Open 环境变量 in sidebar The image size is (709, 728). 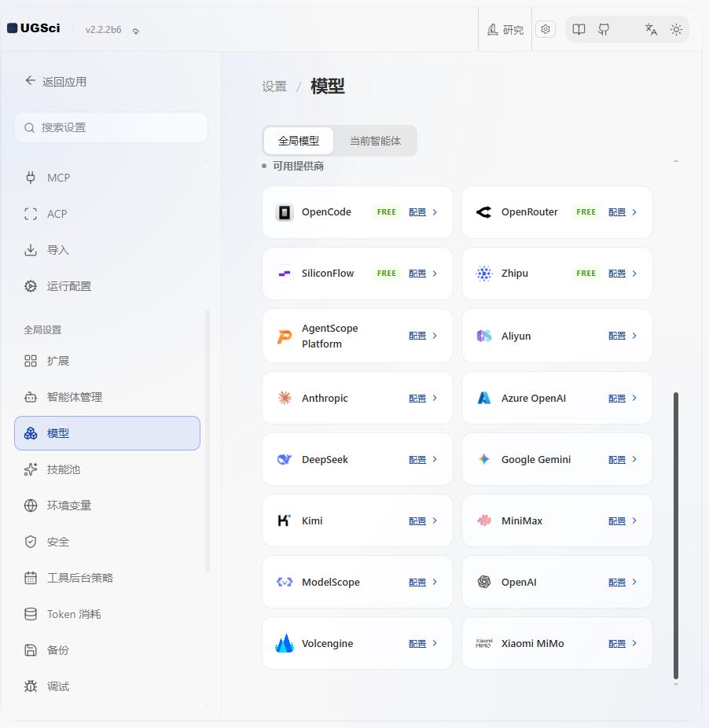107,506
